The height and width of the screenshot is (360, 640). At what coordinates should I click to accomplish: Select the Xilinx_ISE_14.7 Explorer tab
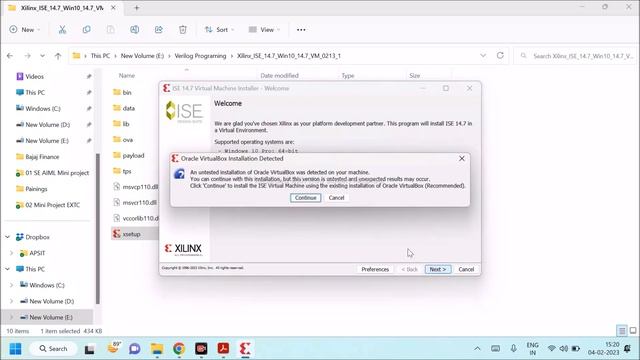pos(61,8)
